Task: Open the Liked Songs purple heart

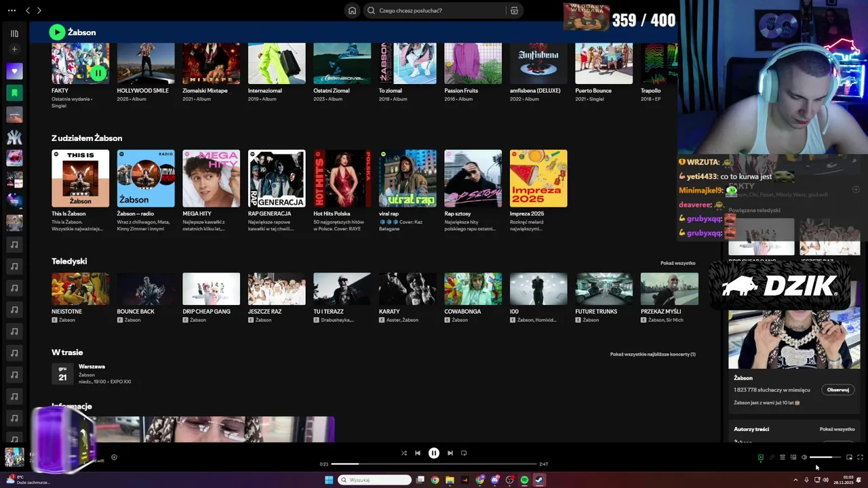Action: tap(14, 70)
